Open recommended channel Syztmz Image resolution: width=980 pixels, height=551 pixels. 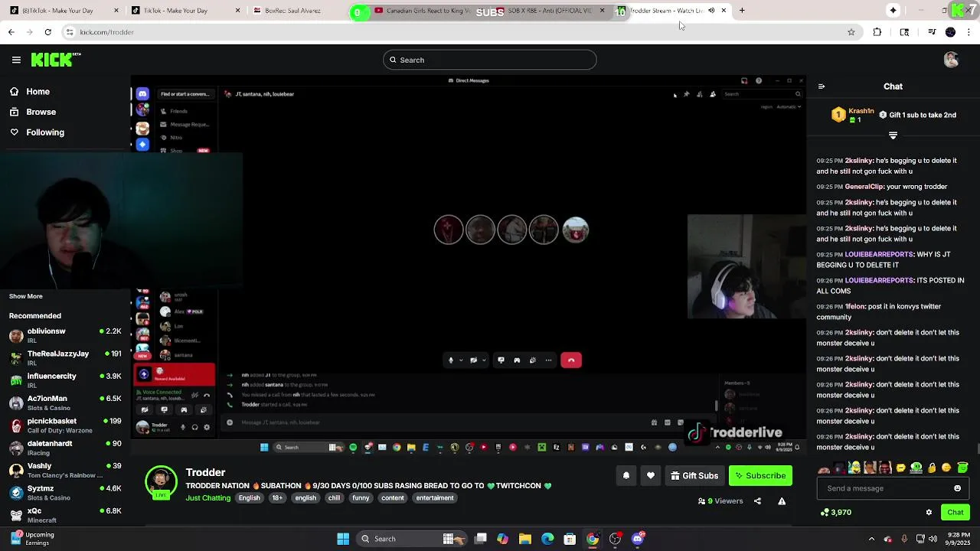[65, 492]
